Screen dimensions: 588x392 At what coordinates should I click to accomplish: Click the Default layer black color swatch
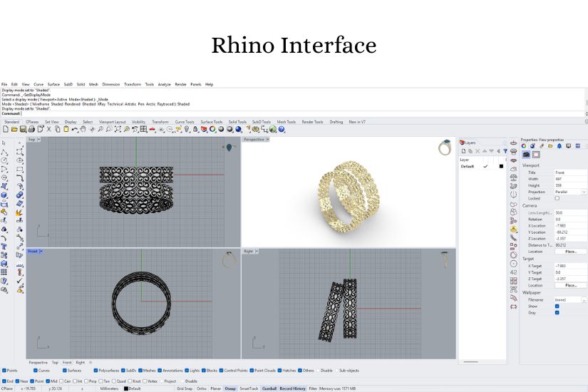(501, 166)
